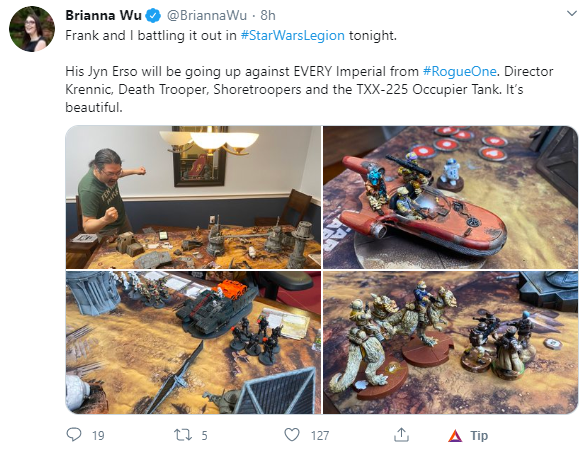Screen dimensions: 587x450
Task: Open the Occupier tank battlefield photo
Action: (194, 343)
